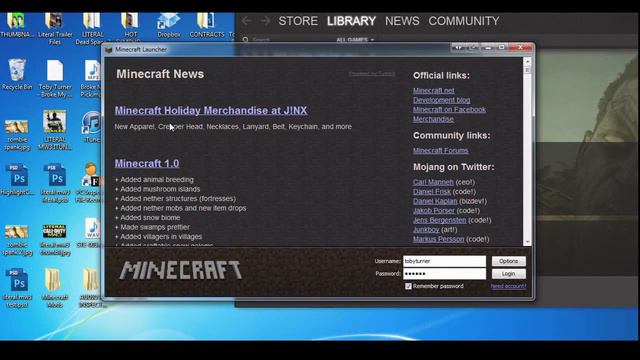Open the CONTRACTS folder on desktop
The width and height of the screenshot is (640, 360).
[207, 25]
